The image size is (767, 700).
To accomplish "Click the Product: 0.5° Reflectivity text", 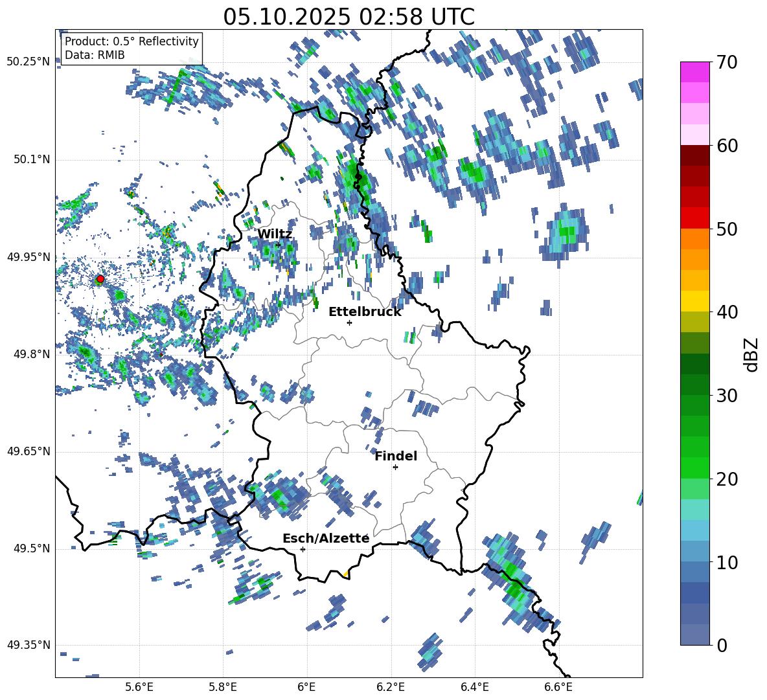I will pyautogui.click(x=132, y=41).
